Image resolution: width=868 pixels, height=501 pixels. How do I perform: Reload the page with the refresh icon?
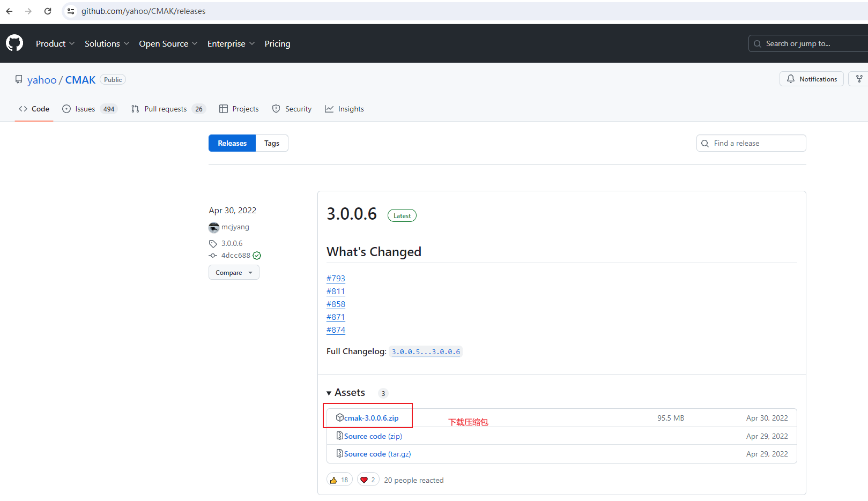[x=48, y=11]
